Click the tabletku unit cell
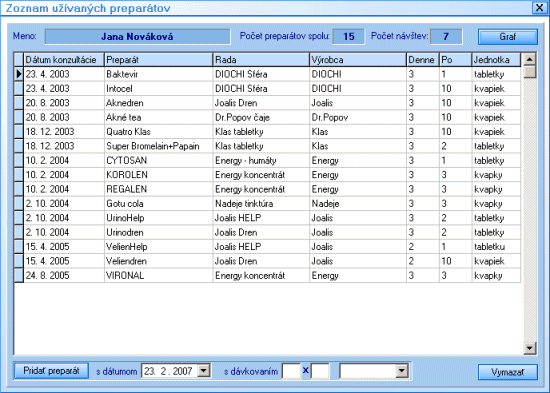Screen dimensions: 550x393 [x=496, y=247]
